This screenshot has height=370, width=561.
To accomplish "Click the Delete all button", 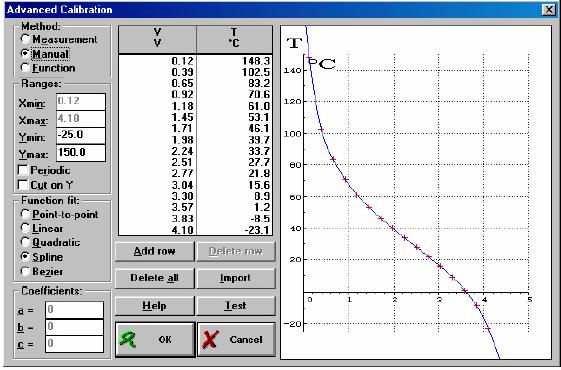I will point(155,278).
